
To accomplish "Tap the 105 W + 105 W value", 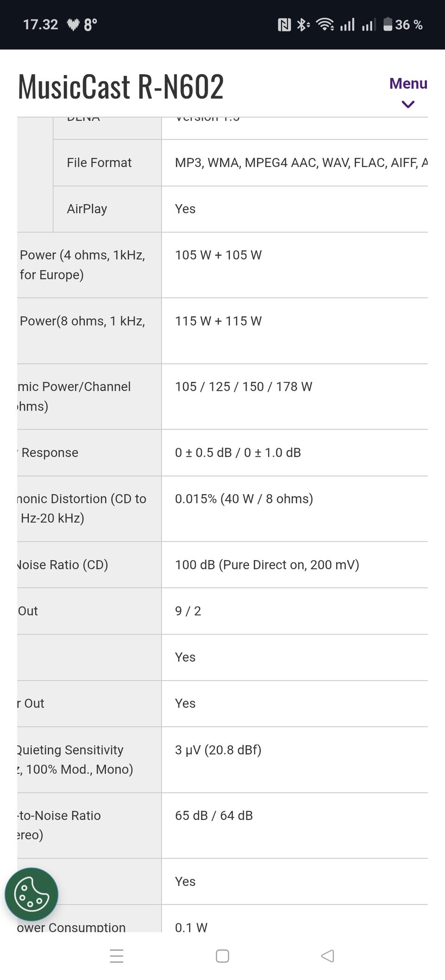I will click(x=218, y=255).
